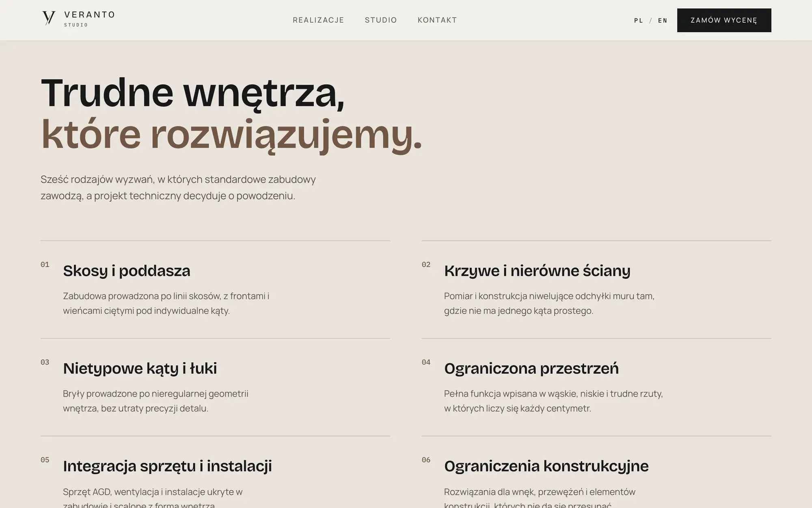The image size is (812, 508).
Task: Select the Skosy i poddasza heading
Action: [127, 271]
